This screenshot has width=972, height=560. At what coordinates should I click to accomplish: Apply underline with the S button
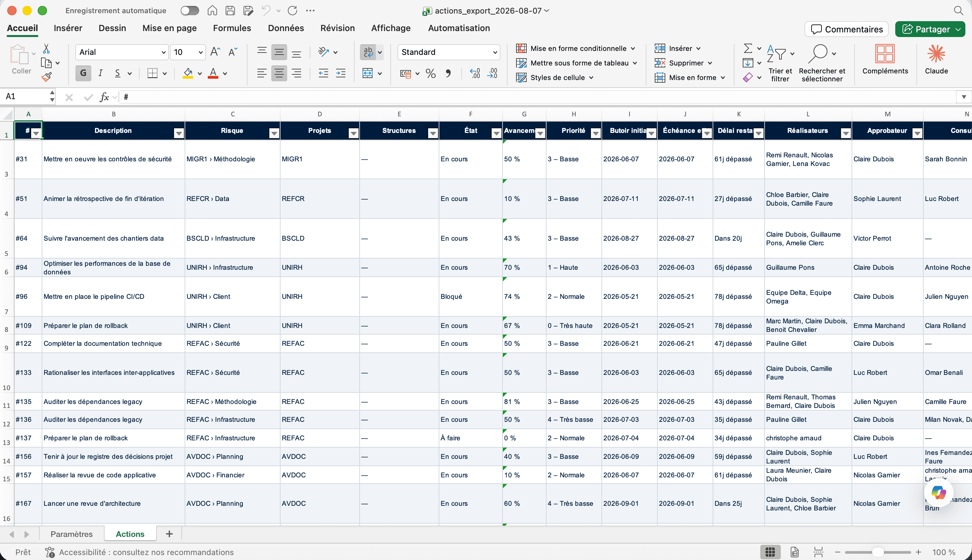(x=117, y=73)
